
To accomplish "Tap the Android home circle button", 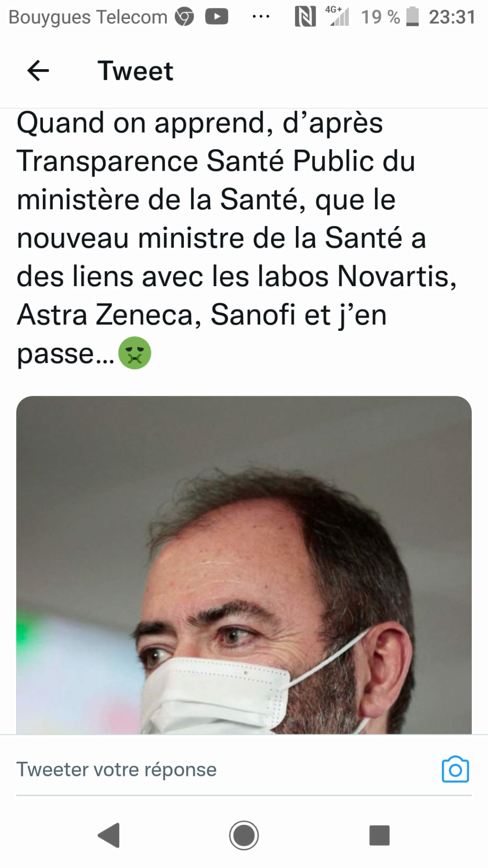I will click(x=244, y=835).
